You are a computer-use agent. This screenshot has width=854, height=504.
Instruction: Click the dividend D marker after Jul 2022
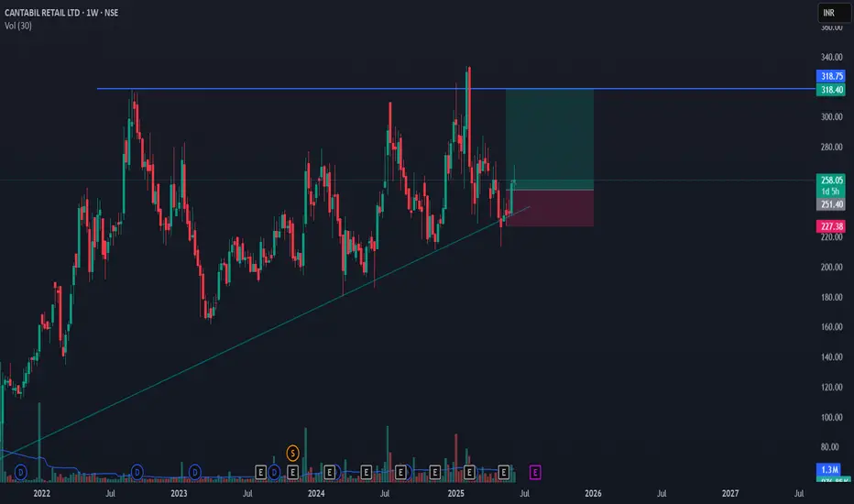pyautogui.click(x=137, y=473)
